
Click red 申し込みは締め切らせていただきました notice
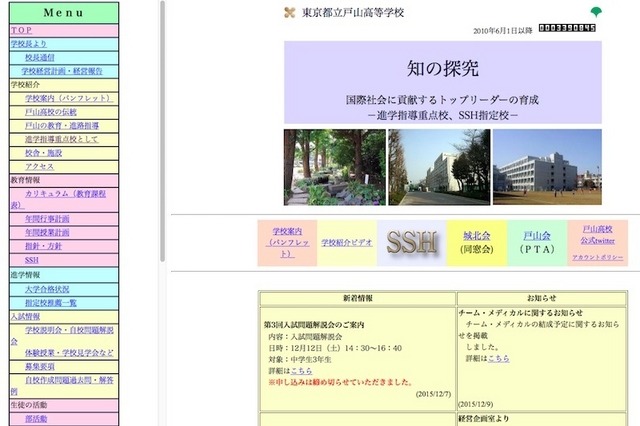tap(341, 382)
